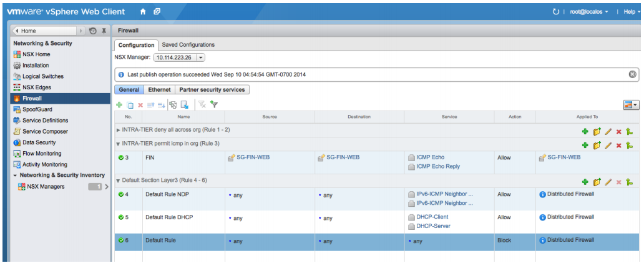Click the Move rule down toolbar icon

tap(161, 105)
